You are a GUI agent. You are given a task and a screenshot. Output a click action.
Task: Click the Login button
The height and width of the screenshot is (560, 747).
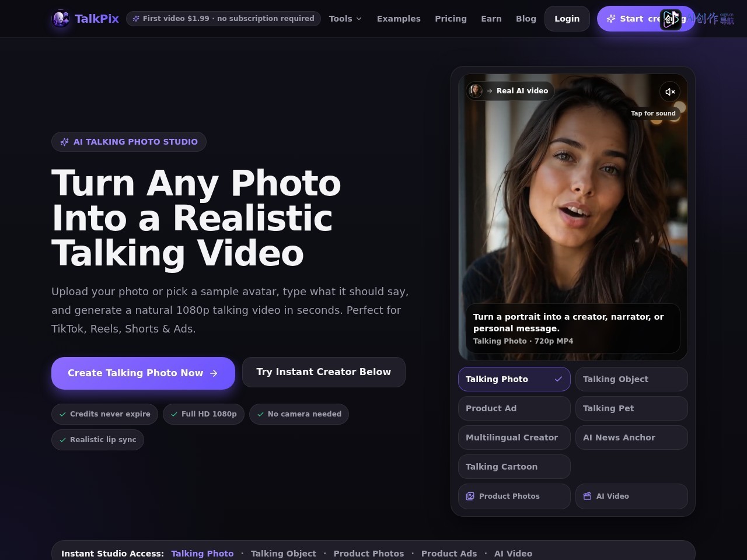[567, 19]
